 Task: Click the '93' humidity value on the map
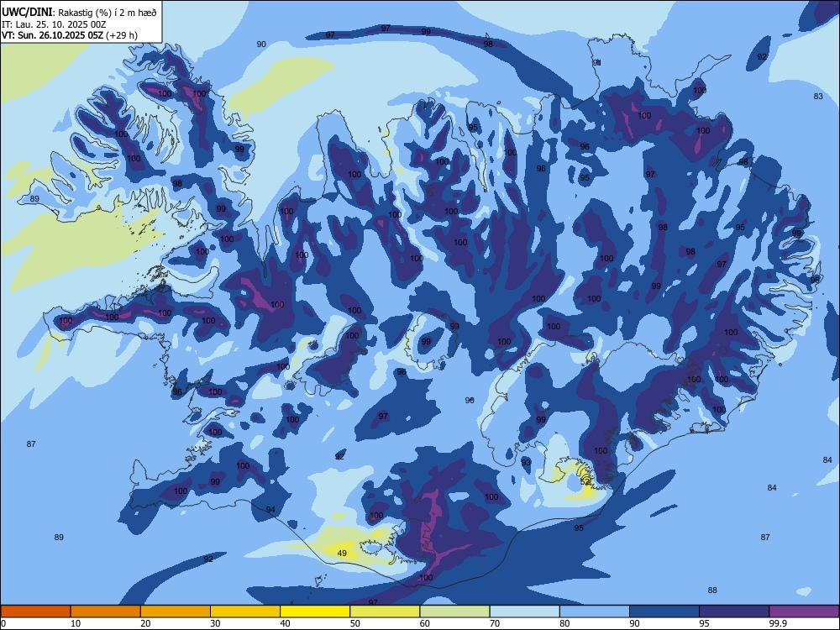(x=526, y=462)
